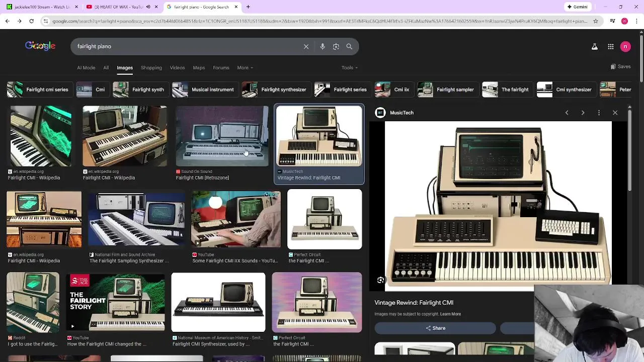Open the Learn More copyright link
Viewport: 644px width, 362px height.
coord(450,314)
